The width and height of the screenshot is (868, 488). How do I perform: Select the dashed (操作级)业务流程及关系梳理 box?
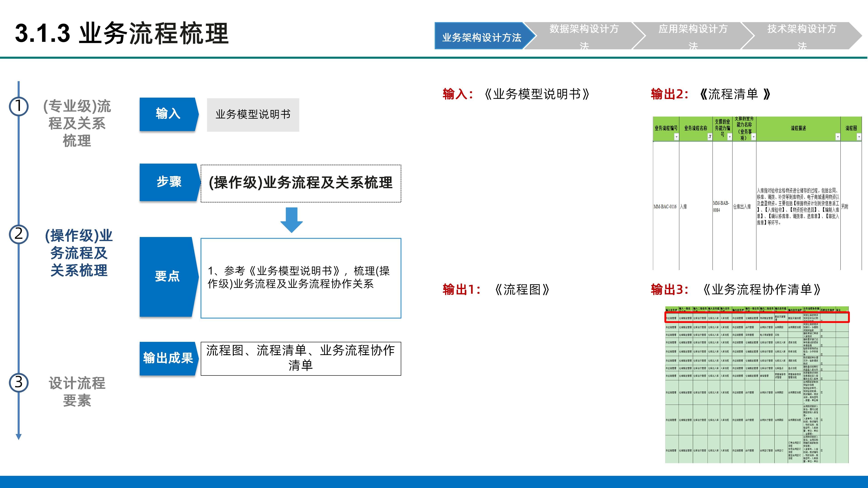pos(301,183)
